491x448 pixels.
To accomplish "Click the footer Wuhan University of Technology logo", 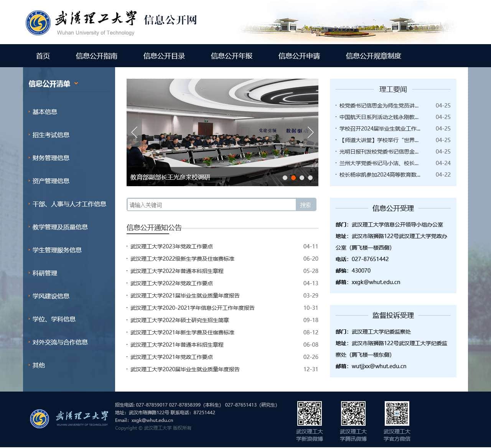I will click(69, 418).
